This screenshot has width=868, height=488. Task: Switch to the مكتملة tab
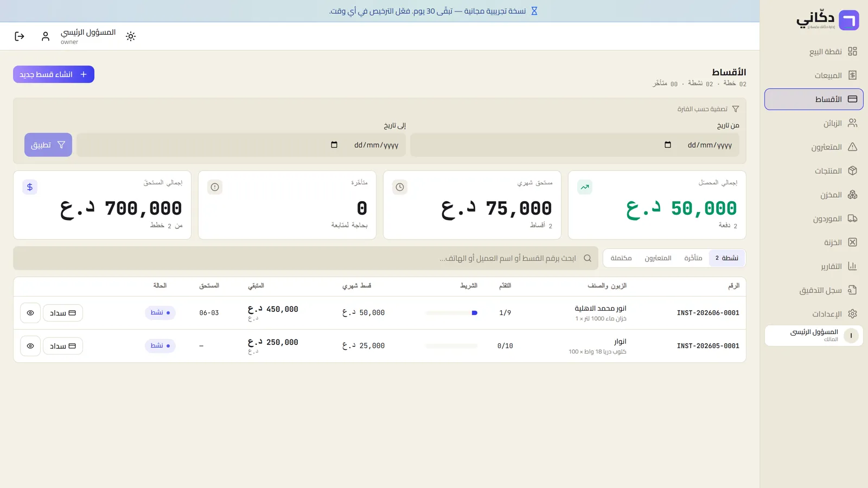tap(621, 258)
